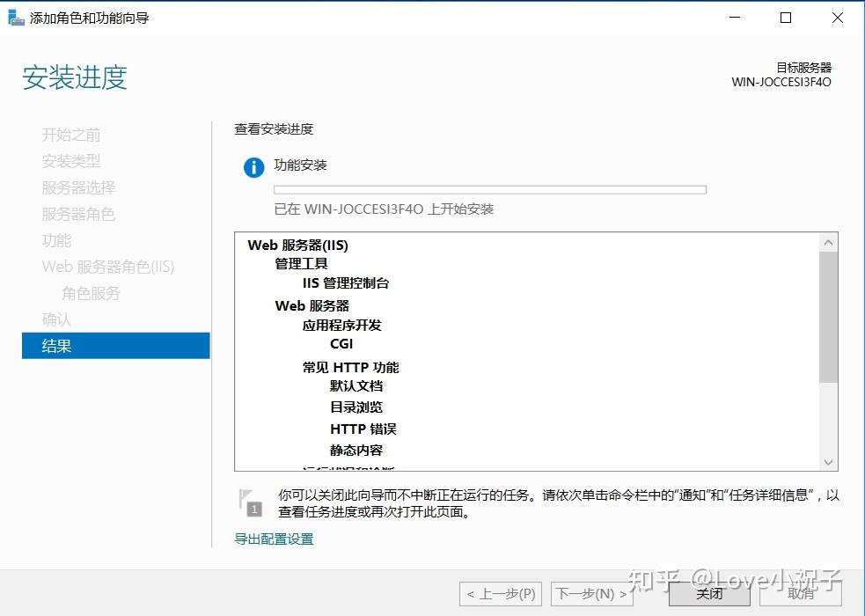Select 服务器角色 step in sidebar
Screen dimensions: 865x616
click(78, 214)
